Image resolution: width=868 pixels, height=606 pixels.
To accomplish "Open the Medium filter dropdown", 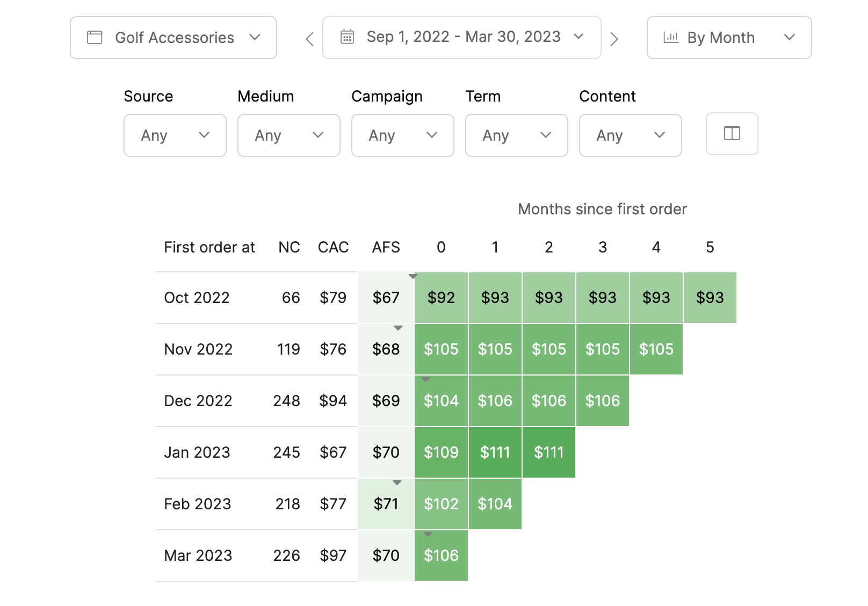I will (x=289, y=135).
